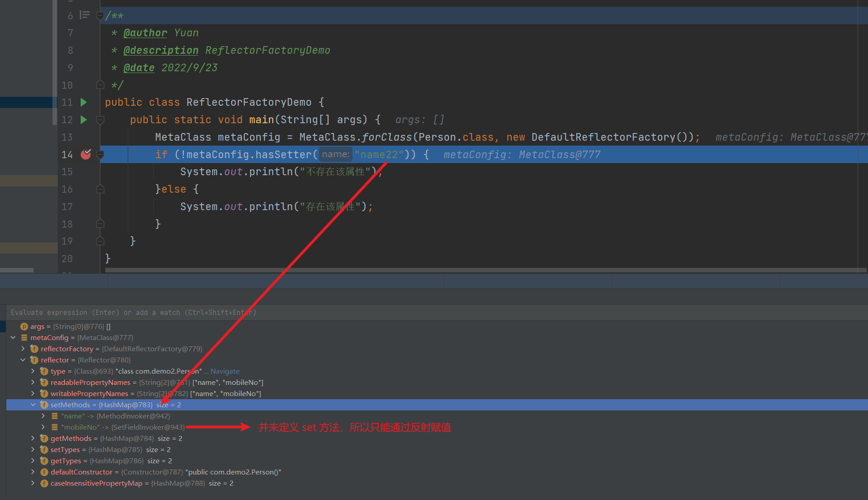868x500 pixels.
Task: Collapse the reflector field node
Action: (23, 360)
